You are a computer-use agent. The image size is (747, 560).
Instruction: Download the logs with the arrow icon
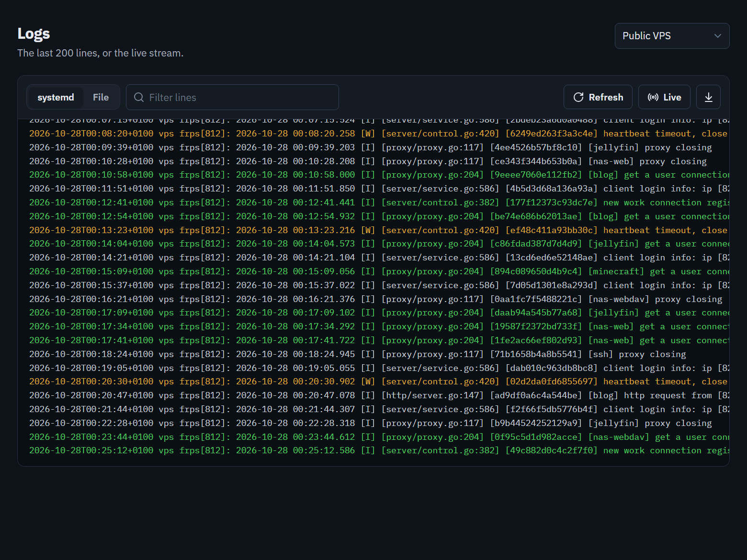click(708, 97)
